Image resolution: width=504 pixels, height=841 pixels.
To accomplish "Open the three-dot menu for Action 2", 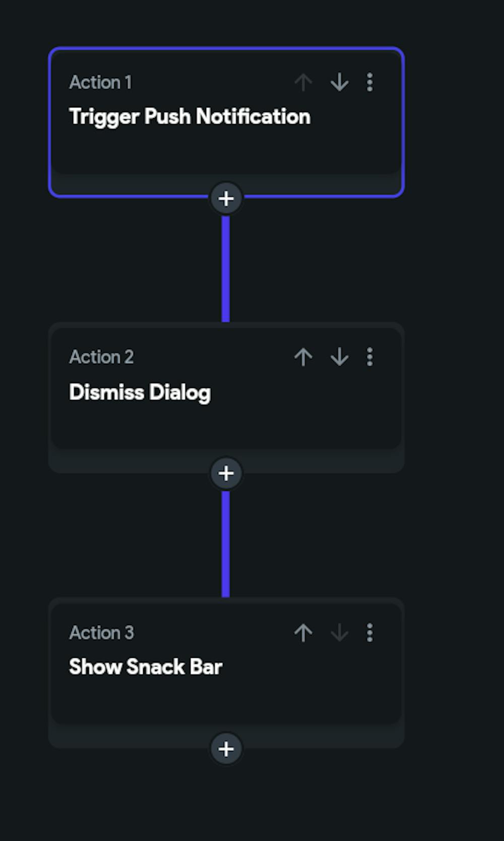I will (x=369, y=357).
